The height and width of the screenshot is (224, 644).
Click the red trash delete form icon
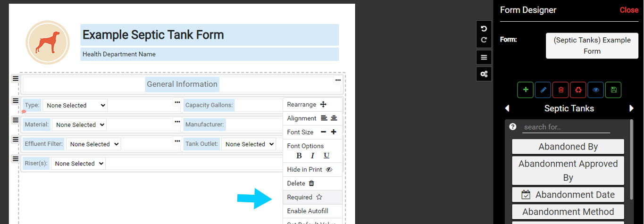click(560, 90)
